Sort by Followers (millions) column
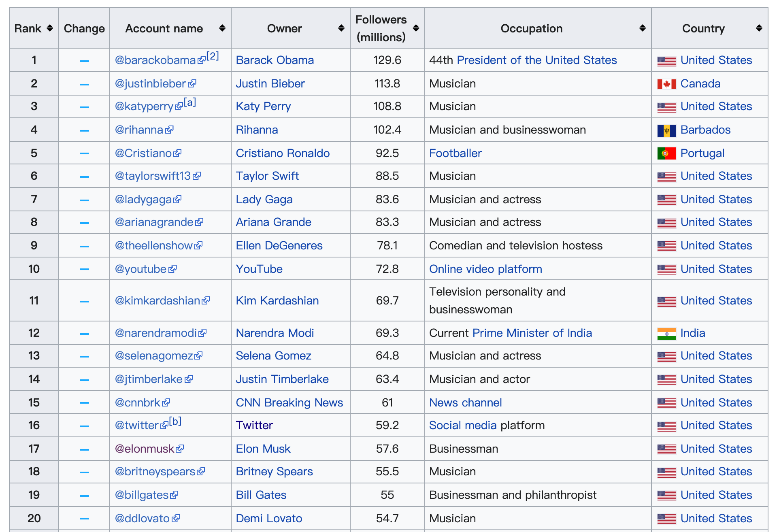The image size is (779, 532). 416,28
